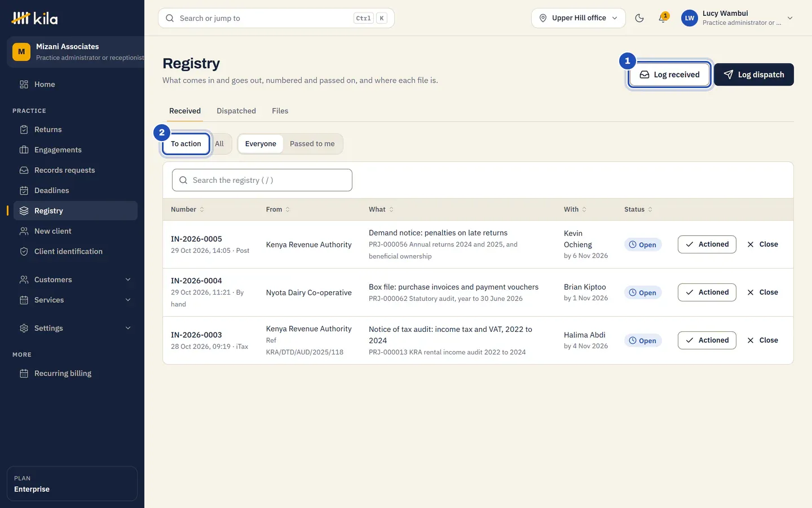Switch to the Files tab

(x=280, y=111)
